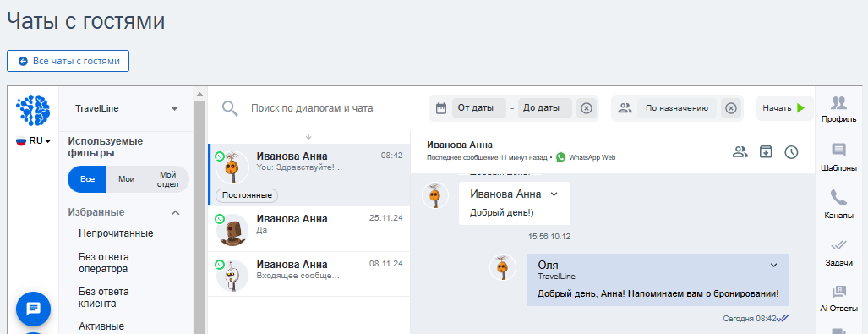Click the brain logo icon
Image resolution: width=868 pixels, height=334 pixels.
pos(33,110)
